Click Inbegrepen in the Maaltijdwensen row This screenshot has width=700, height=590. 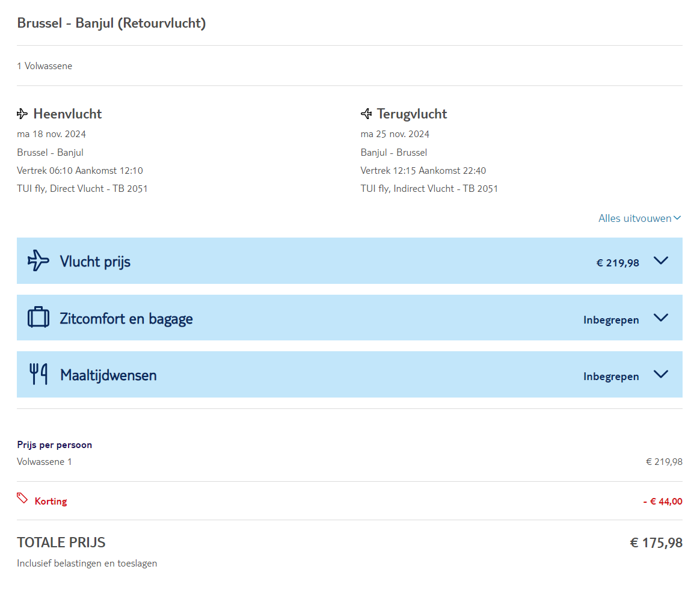(611, 376)
